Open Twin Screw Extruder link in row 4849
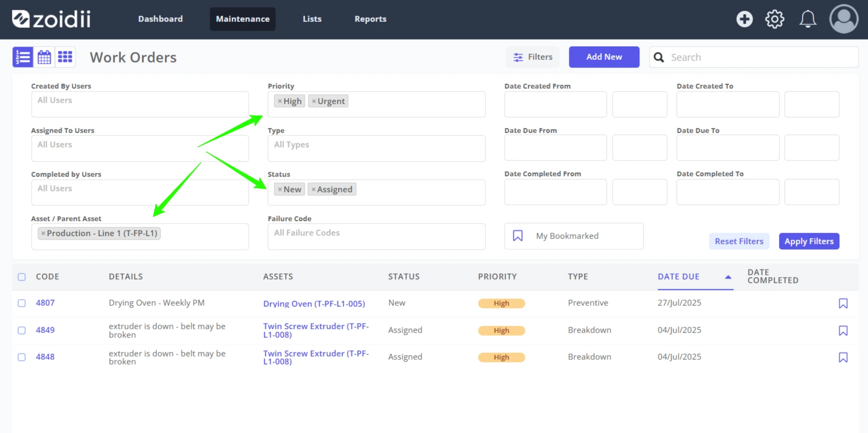The image size is (868, 433). pyautogui.click(x=316, y=330)
